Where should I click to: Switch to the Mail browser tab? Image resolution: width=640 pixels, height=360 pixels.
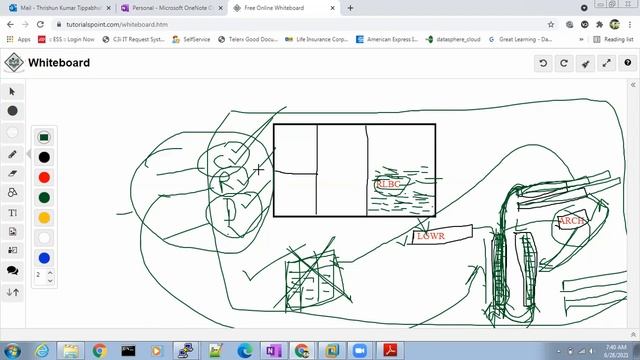[x=60, y=8]
